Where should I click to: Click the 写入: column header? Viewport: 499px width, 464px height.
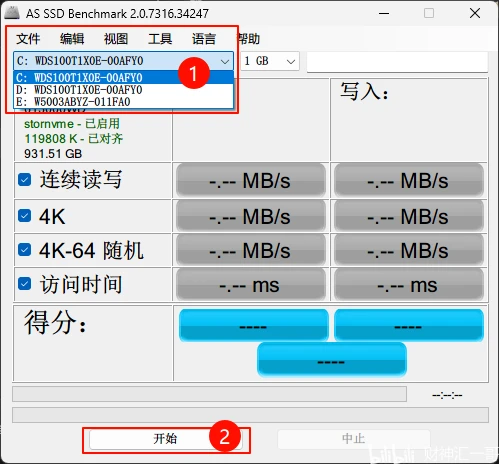(x=364, y=91)
